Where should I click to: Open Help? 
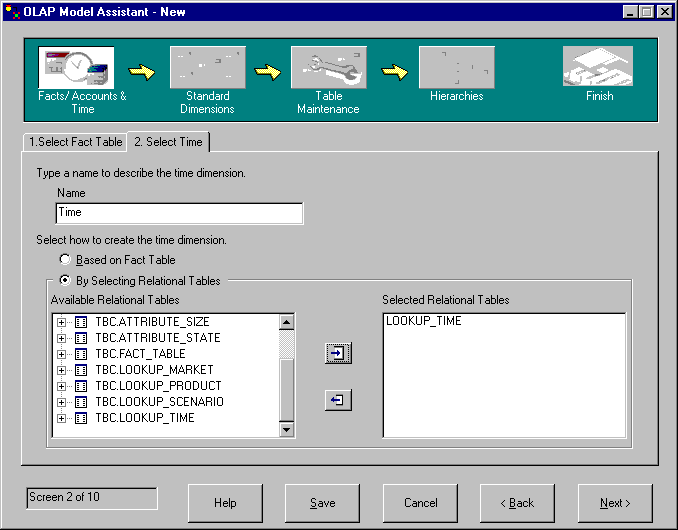[225, 503]
